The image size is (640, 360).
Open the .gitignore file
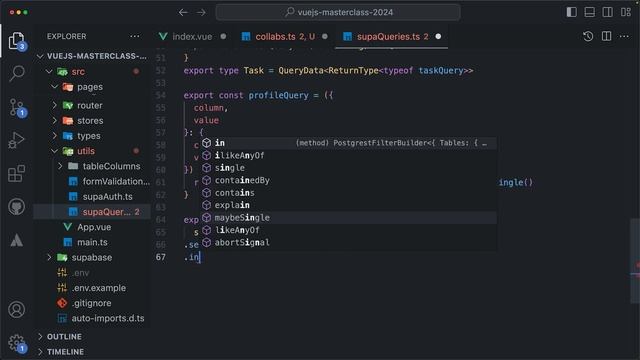click(92, 303)
